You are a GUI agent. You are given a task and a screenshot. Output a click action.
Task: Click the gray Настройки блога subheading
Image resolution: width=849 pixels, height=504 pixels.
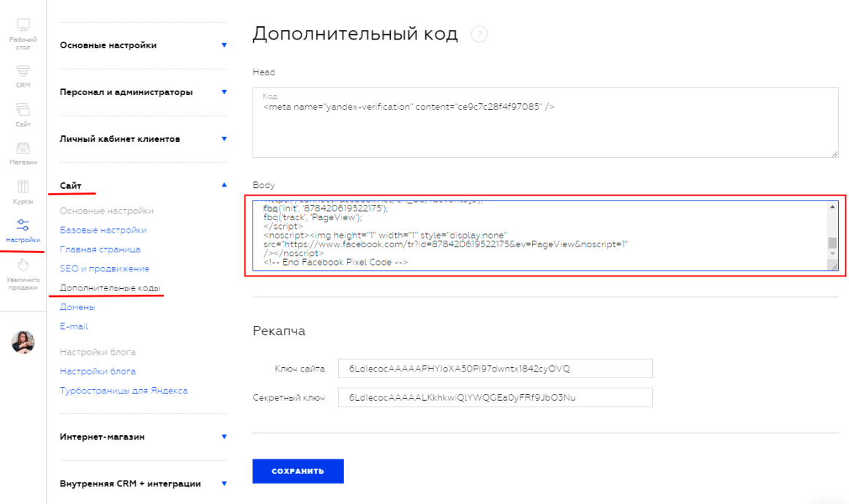(x=98, y=353)
